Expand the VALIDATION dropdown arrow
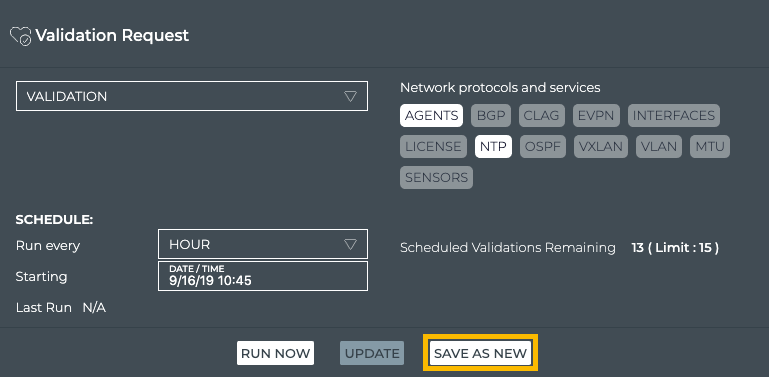769x377 pixels. pyautogui.click(x=350, y=96)
